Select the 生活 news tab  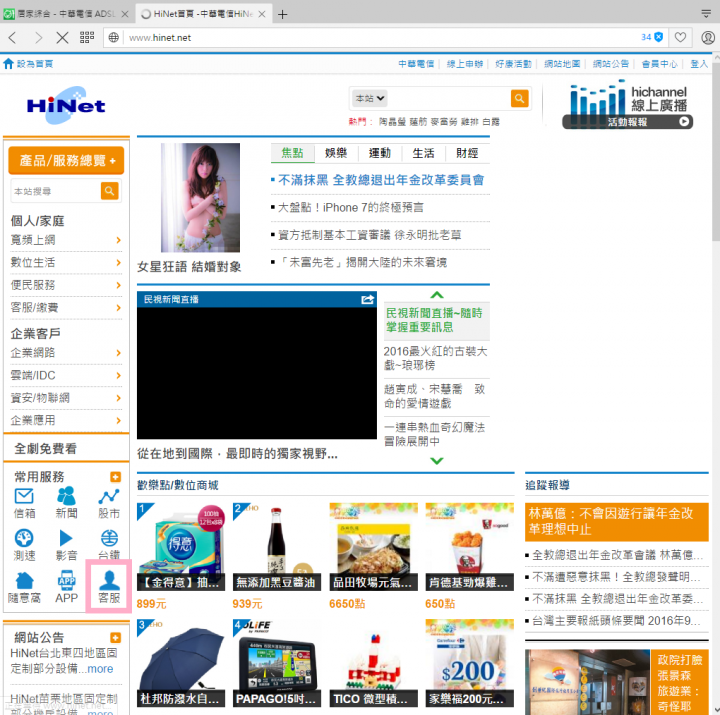point(423,153)
